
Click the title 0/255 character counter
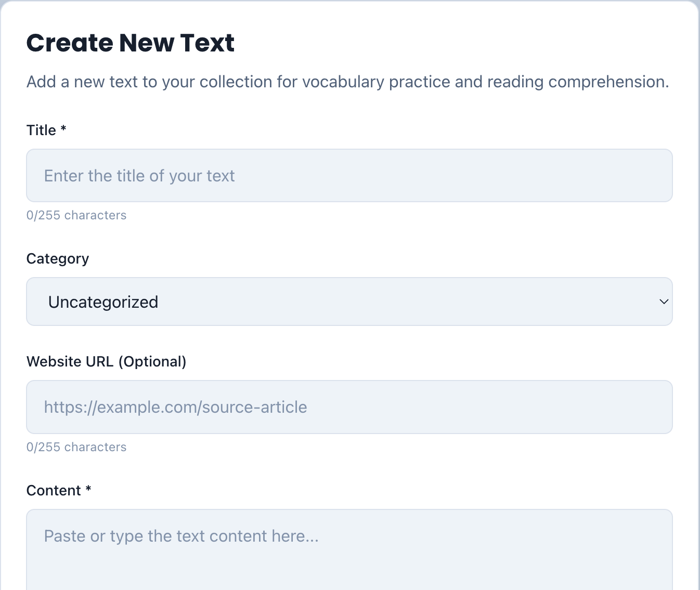click(x=76, y=215)
